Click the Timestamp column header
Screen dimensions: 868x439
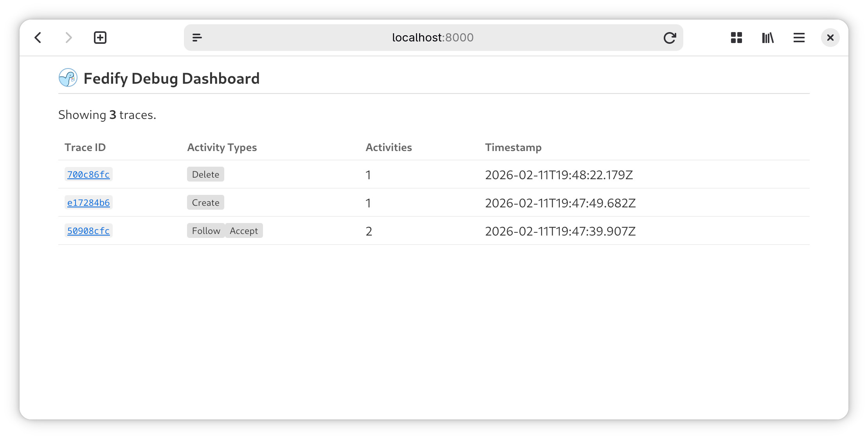pyautogui.click(x=513, y=148)
